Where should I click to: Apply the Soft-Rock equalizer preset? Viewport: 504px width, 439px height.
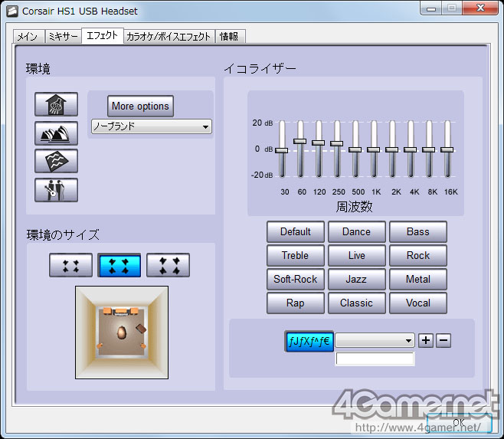pos(296,279)
